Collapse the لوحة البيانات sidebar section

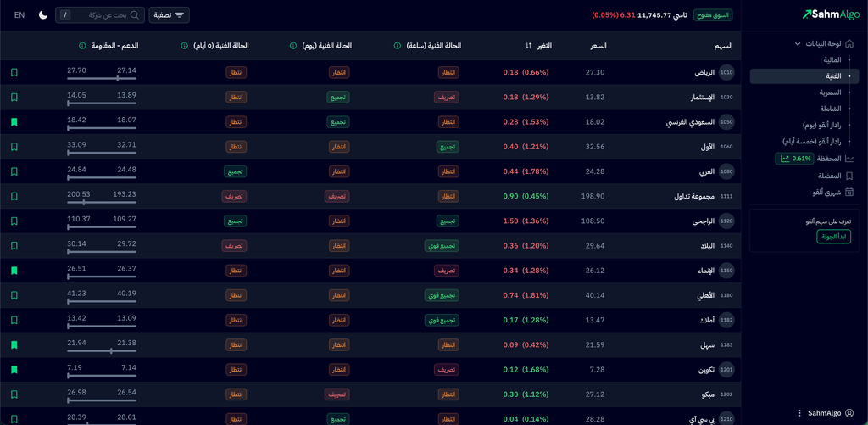[x=798, y=44]
